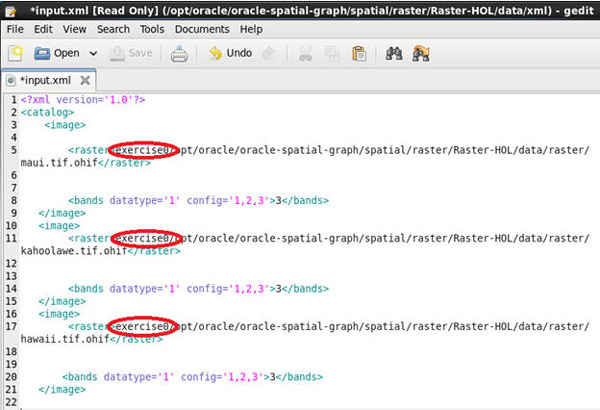The image size is (600, 410).
Task: Open the Help menu
Action: pyautogui.click(x=251, y=29)
